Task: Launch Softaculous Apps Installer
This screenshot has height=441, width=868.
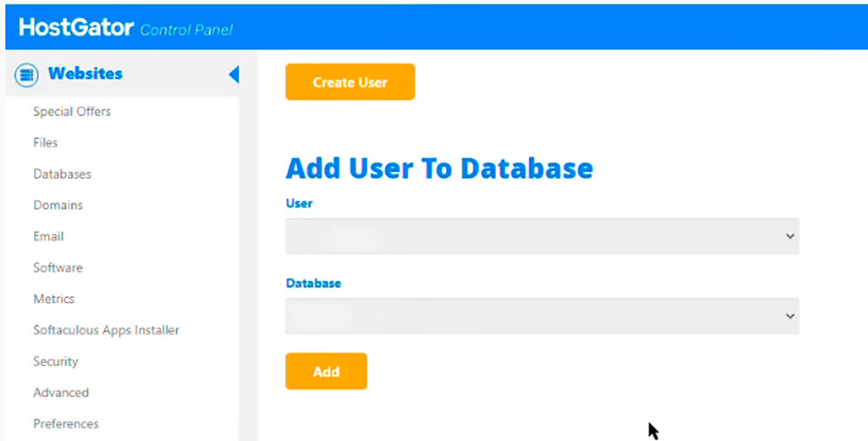Action: click(106, 330)
